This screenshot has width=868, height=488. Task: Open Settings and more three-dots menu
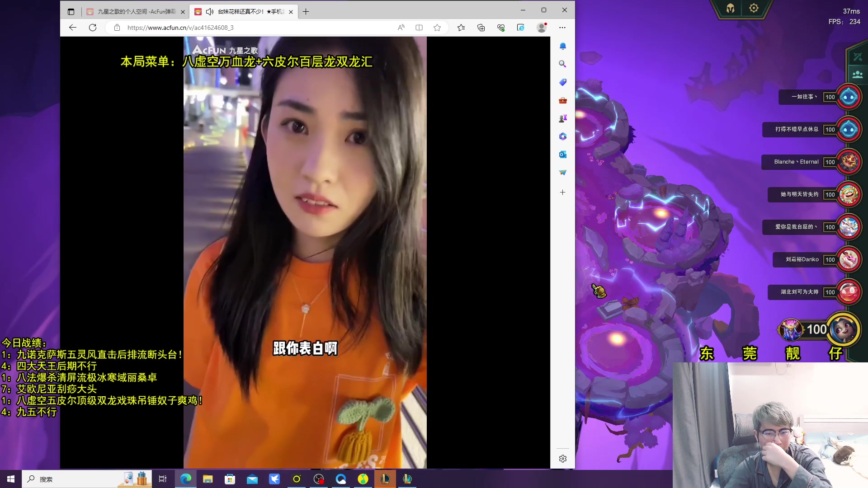point(562,28)
